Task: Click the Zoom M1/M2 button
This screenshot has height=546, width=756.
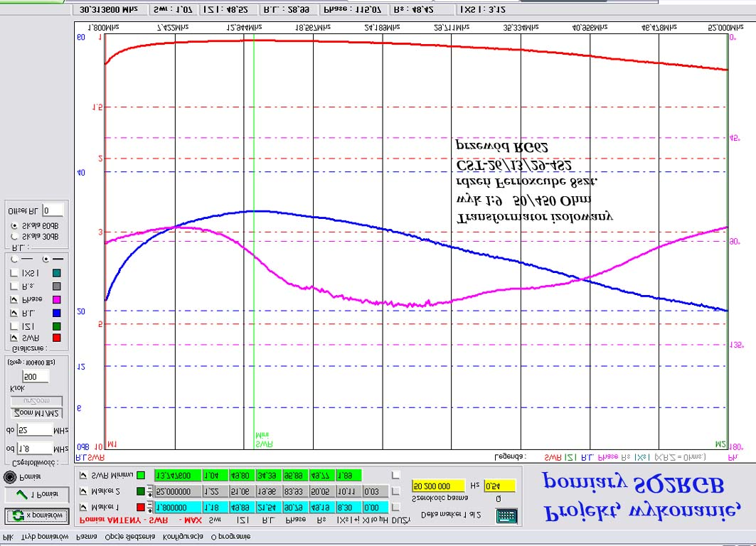Action: [37, 413]
